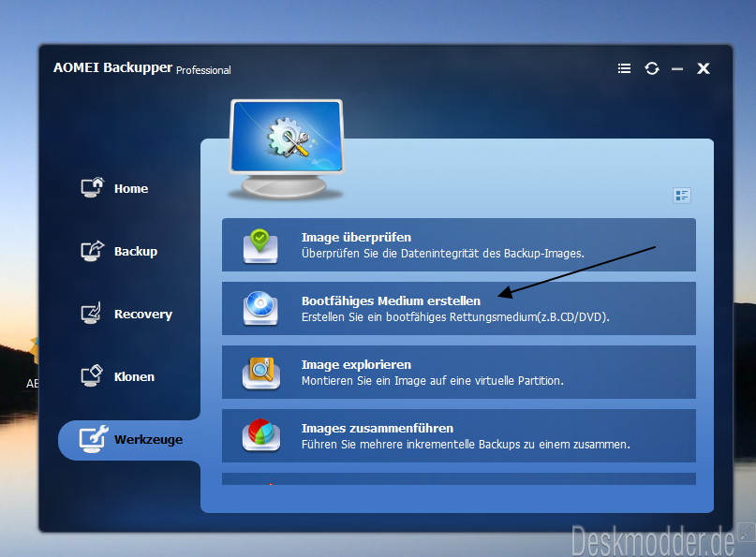Click the Werkzeuge wrench icon
This screenshot has width=756, height=557.
click(x=94, y=439)
